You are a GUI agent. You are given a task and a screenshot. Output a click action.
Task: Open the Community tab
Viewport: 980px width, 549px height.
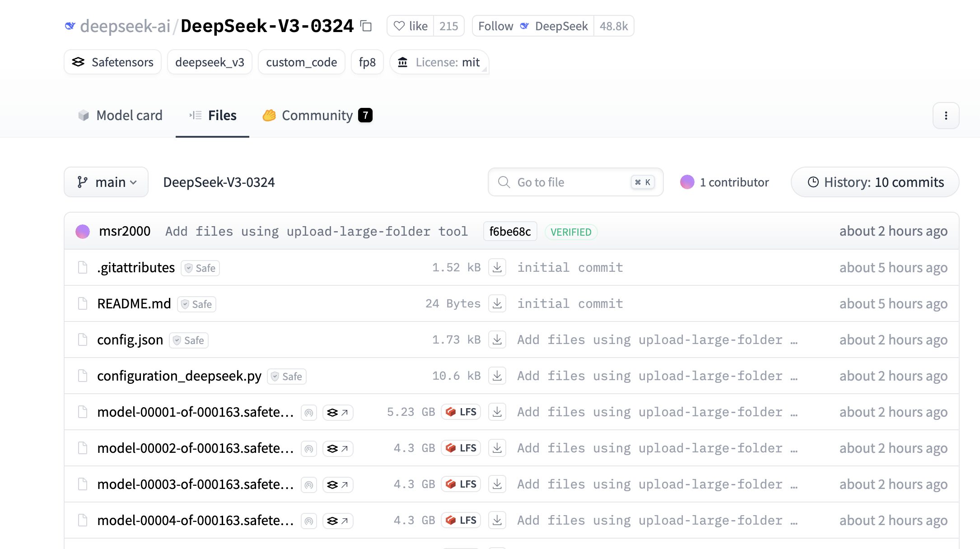pyautogui.click(x=317, y=116)
